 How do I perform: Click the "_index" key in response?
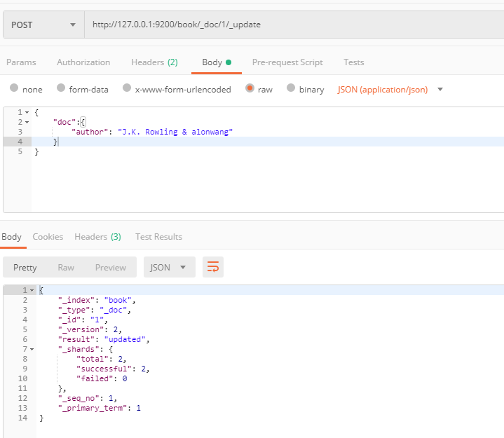click(x=76, y=300)
